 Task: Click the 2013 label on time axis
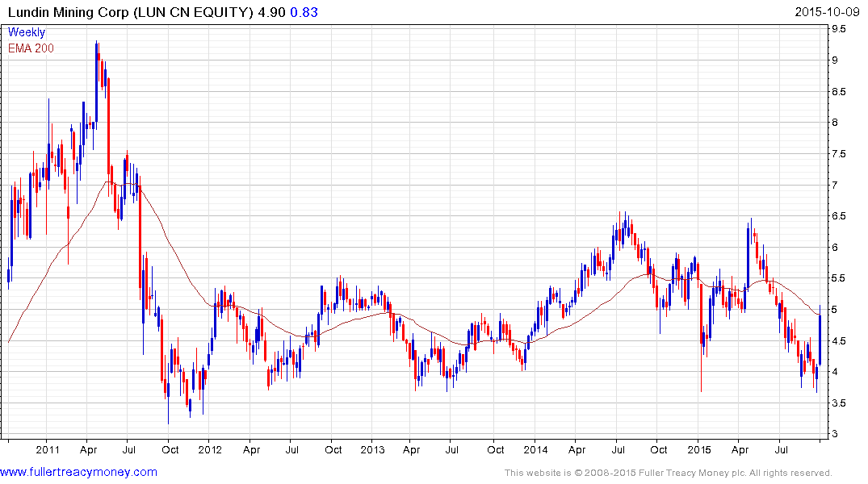[x=372, y=449]
